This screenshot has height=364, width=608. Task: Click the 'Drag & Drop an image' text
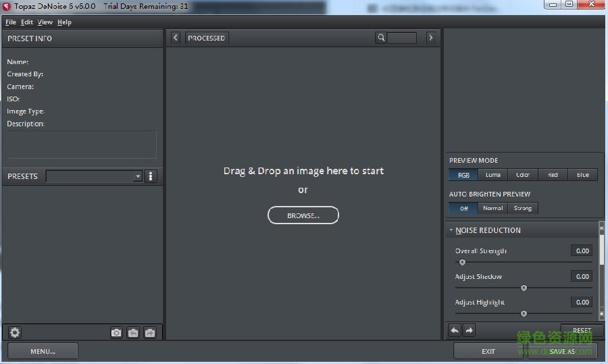[303, 171]
